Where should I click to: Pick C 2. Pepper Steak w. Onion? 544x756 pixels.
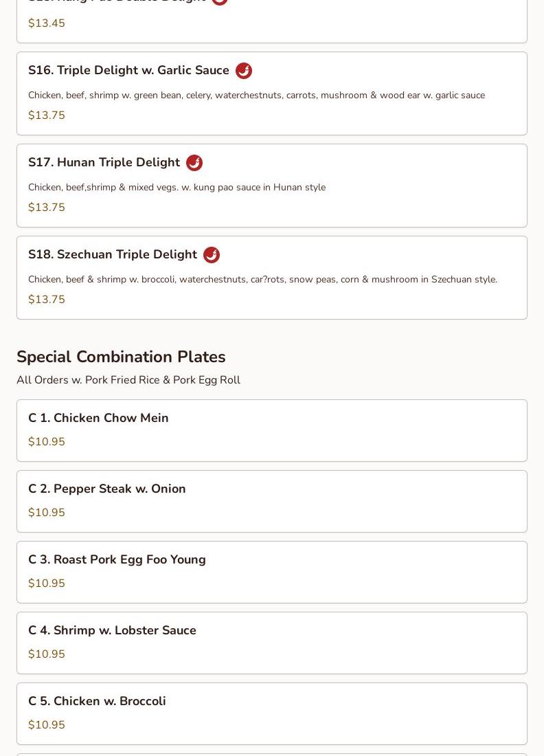pos(107,489)
